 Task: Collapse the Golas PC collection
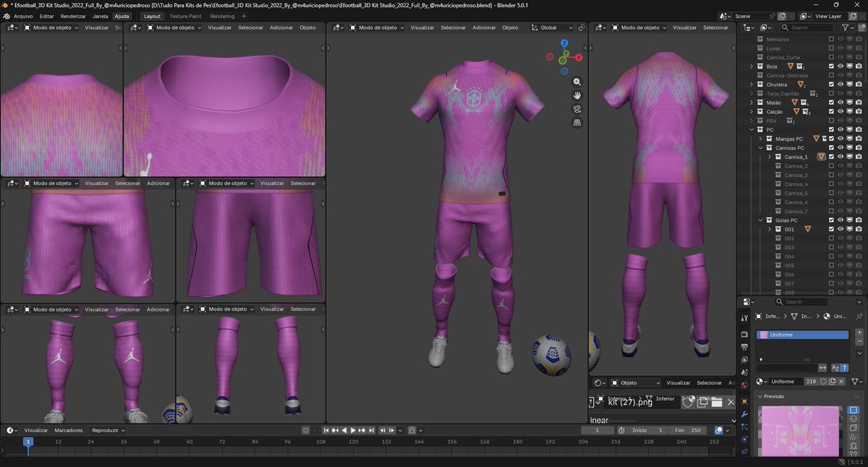tap(760, 220)
